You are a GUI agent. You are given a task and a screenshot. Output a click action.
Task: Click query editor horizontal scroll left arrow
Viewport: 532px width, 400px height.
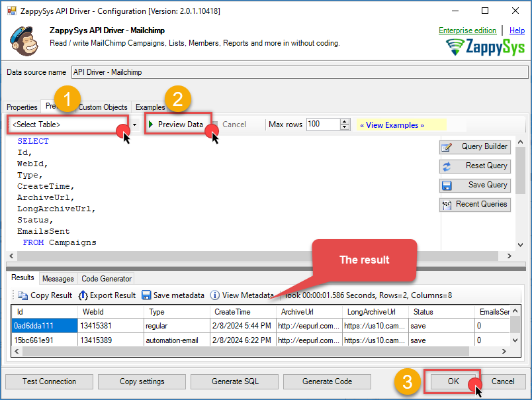(x=11, y=256)
